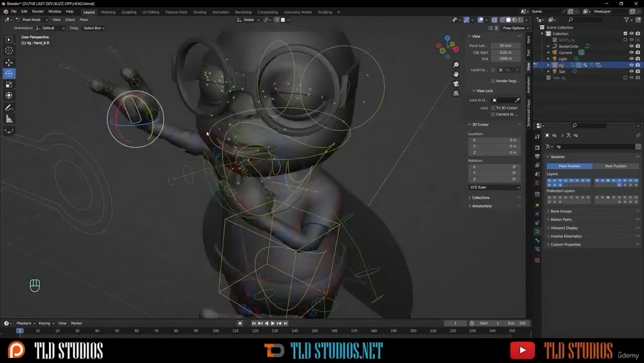Open the Pose Mode dropdown
The width and height of the screenshot is (644, 363).
click(x=32, y=20)
